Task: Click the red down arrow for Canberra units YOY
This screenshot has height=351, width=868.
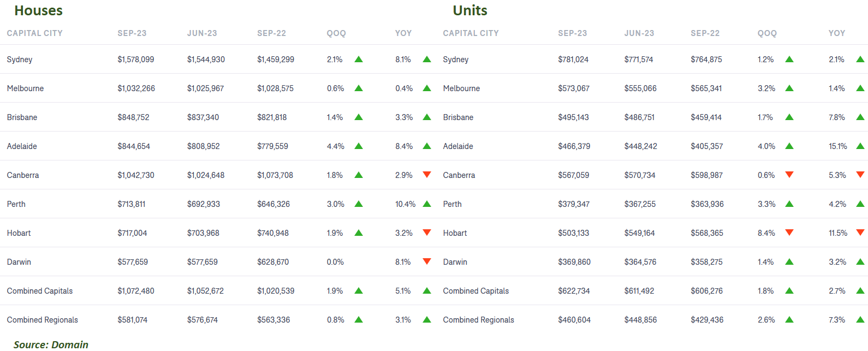Action: coord(860,175)
